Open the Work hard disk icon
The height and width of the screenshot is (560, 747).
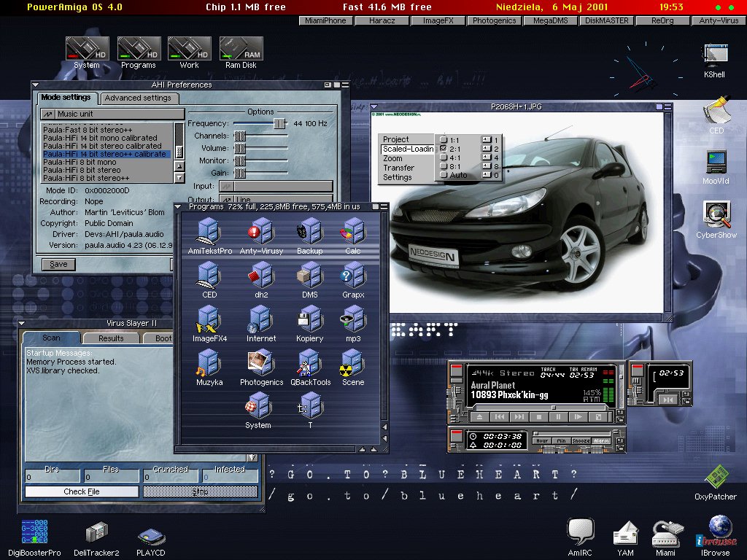pyautogui.click(x=189, y=52)
